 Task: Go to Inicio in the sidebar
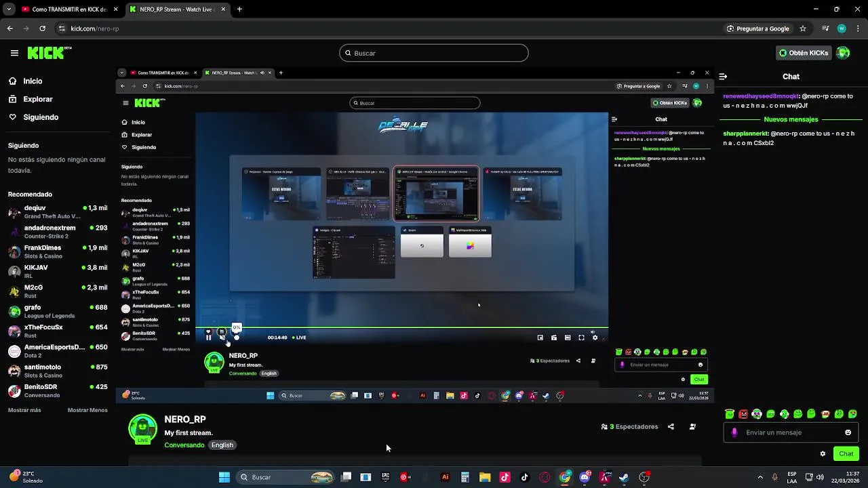tap(33, 81)
